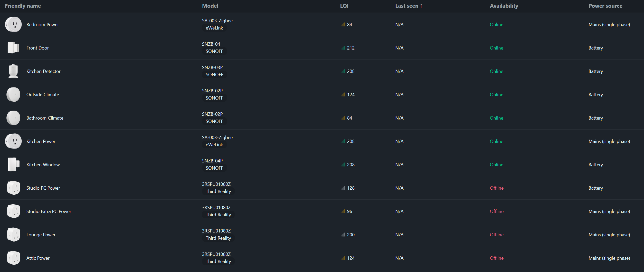
Task: Sort the table by Model column
Action: [x=210, y=6]
